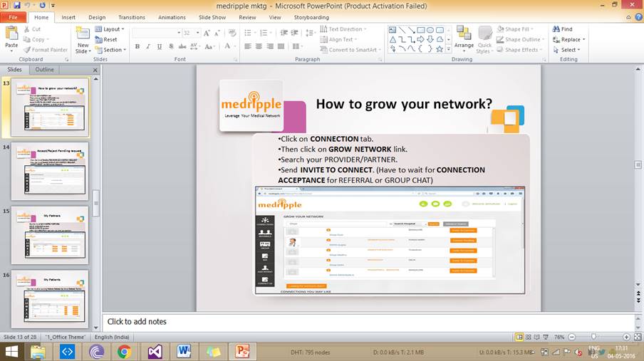Click the File button
This screenshot has width=644, height=361.
point(14,17)
